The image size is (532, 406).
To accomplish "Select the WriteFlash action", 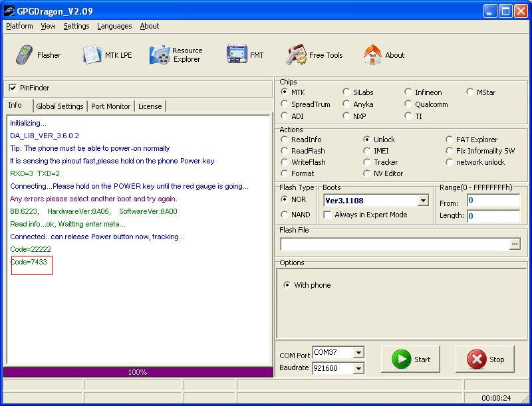I will [285, 162].
